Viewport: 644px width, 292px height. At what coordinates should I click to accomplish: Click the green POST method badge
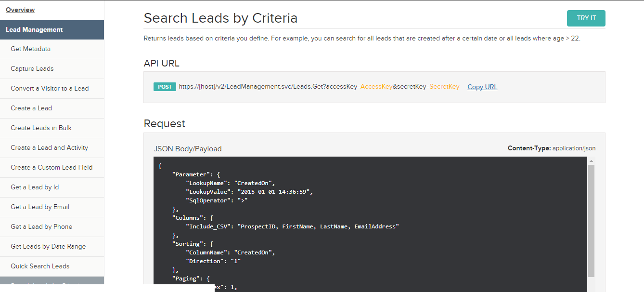[x=165, y=87]
